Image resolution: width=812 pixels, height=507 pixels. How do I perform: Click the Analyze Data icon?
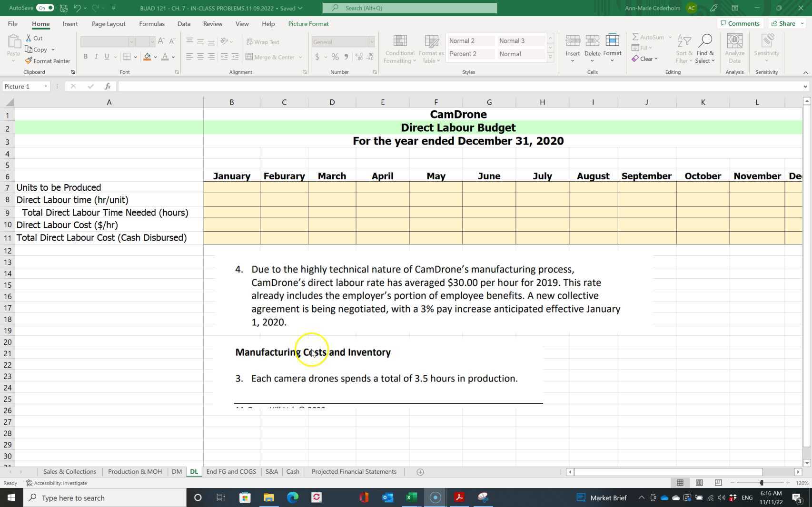pos(734,41)
